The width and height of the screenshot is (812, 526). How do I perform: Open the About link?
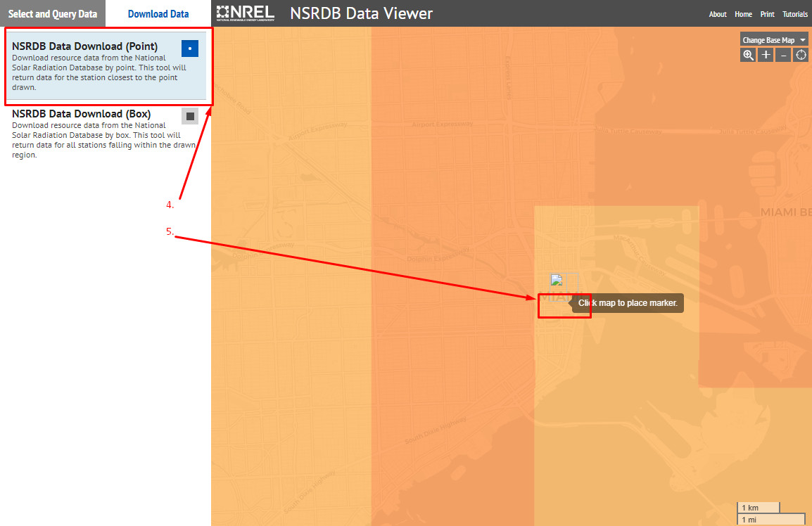718,14
